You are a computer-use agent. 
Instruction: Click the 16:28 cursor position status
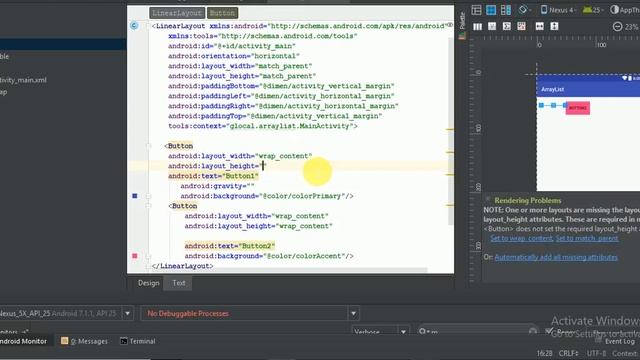(x=544, y=353)
